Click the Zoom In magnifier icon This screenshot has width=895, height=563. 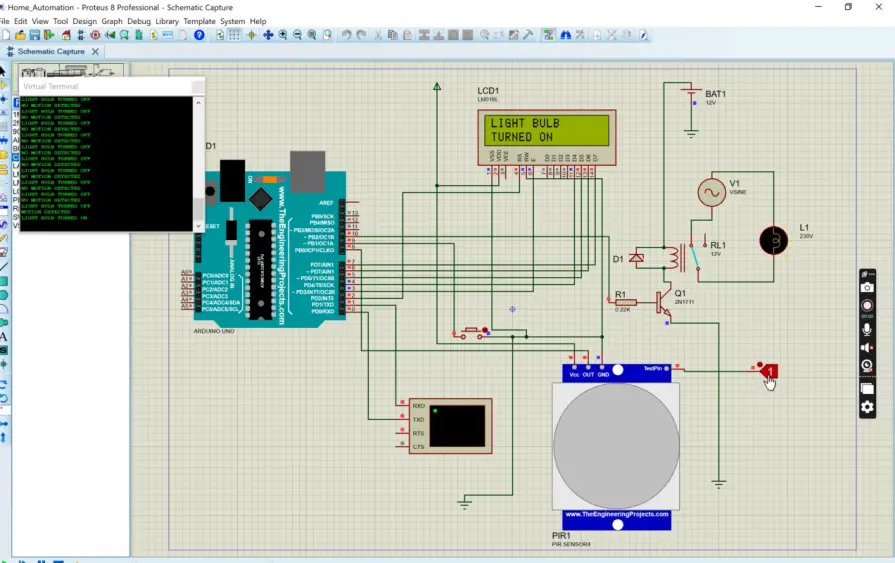[x=283, y=35]
